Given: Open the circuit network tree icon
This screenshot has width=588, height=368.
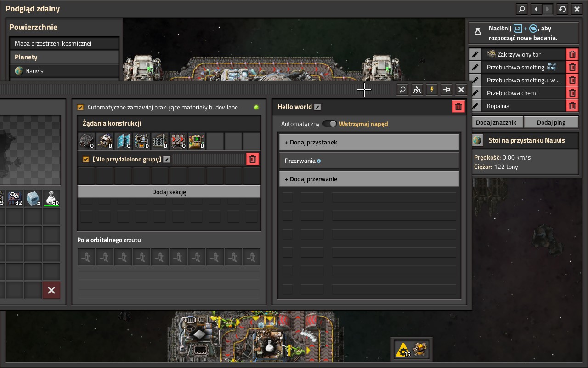Looking at the screenshot, I should (417, 90).
